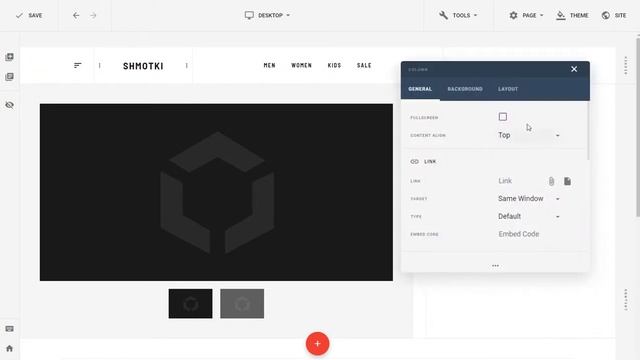Click the red plus add button
640x360 pixels.
(x=318, y=344)
